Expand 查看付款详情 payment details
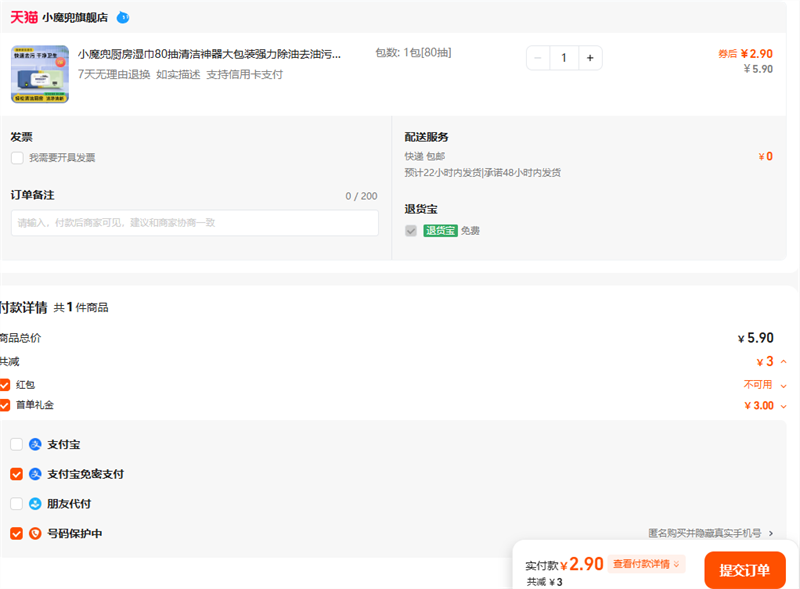The image size is (800, 589). [647, 564]
